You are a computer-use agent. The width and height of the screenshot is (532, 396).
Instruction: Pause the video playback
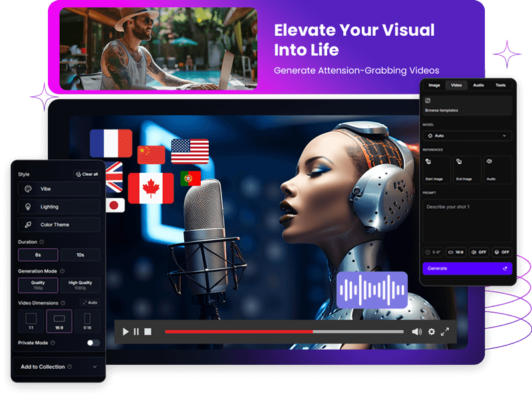(x=136, y=332)
